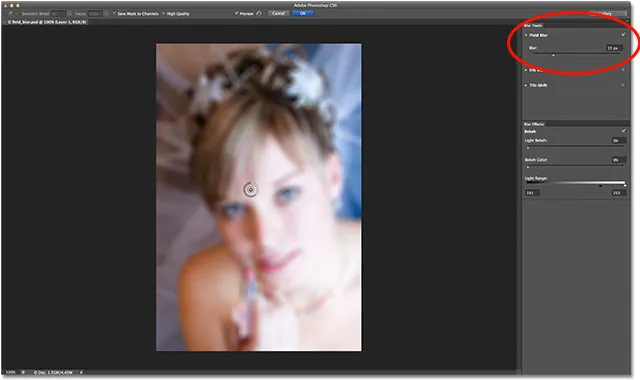Open the Selection Bleed slider dropdown
Image resolution: width=640 pixels, height=380 pixels.
coord(69,13)
